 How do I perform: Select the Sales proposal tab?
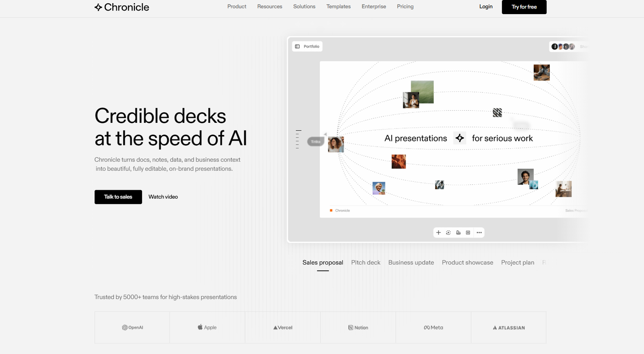pyautogui.click(x=323, y=263)
